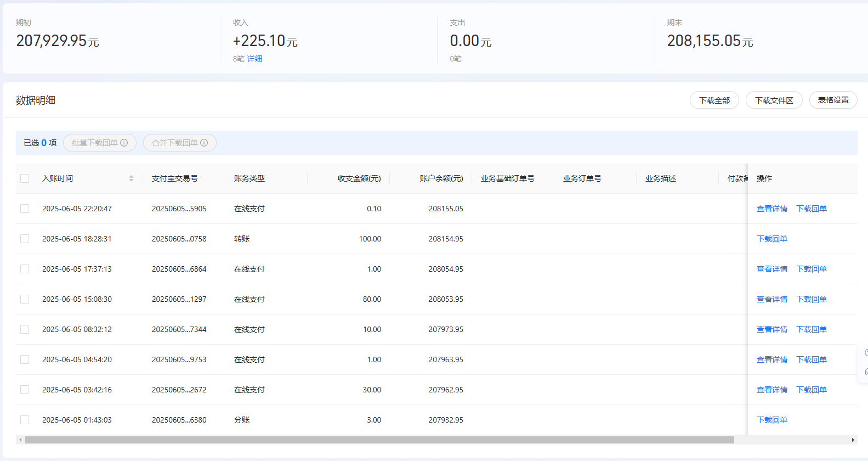Open the 表格设置 table settings
The image size is (868, 461).
(x=833, y=100)
